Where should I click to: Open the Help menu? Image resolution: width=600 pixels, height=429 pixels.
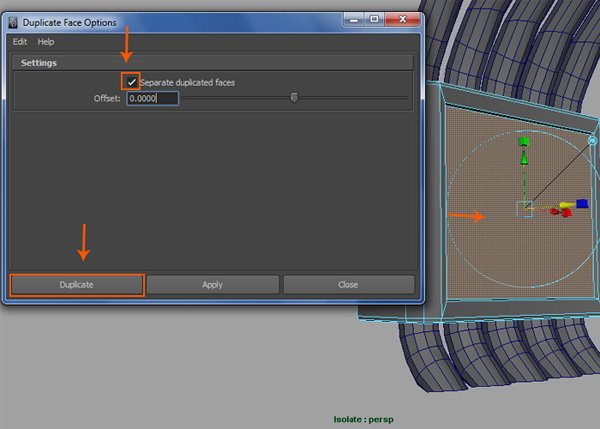click(46, 42)
